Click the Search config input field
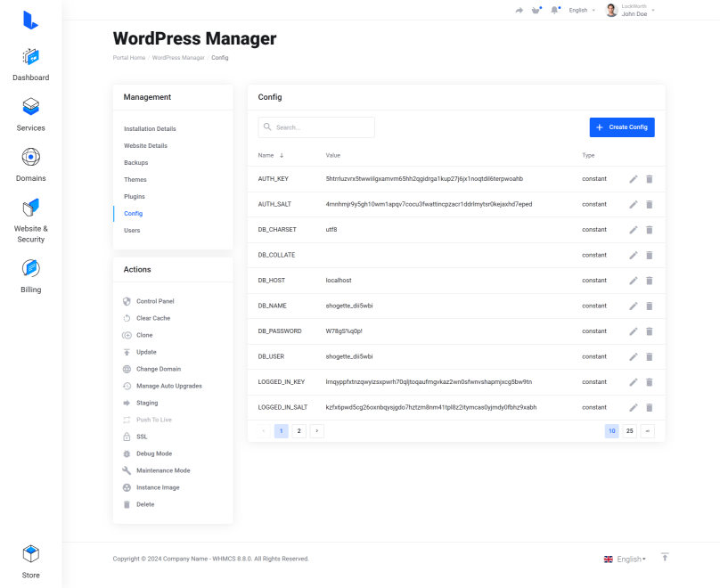Image resolution: width=720 pixels, height=588 pixels. pos(316,127)
